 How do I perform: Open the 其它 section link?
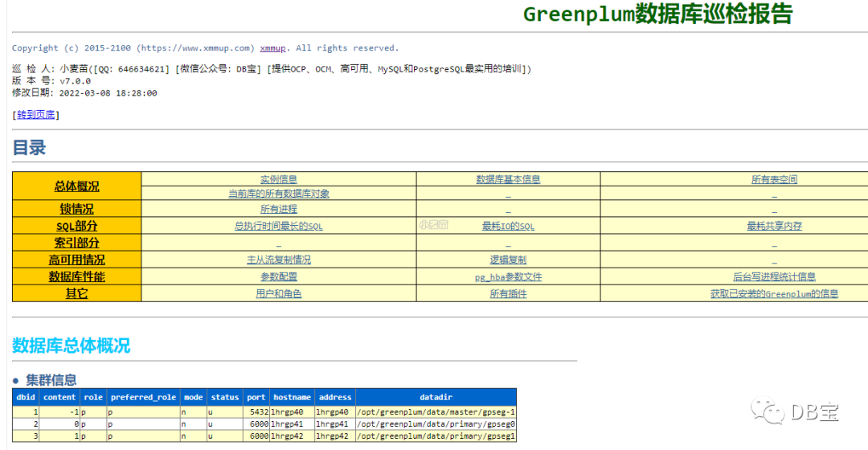76,293
